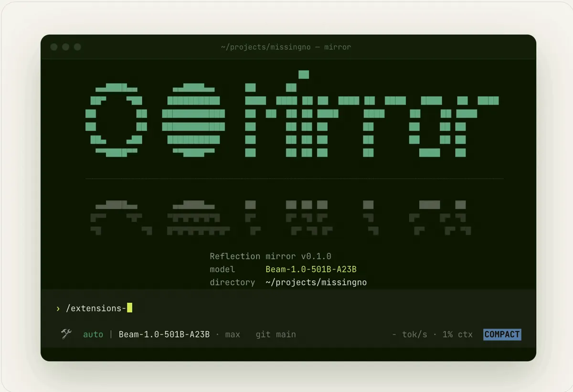
Task: Click the hammer and wrench tools icon
Action: (66, 334)
